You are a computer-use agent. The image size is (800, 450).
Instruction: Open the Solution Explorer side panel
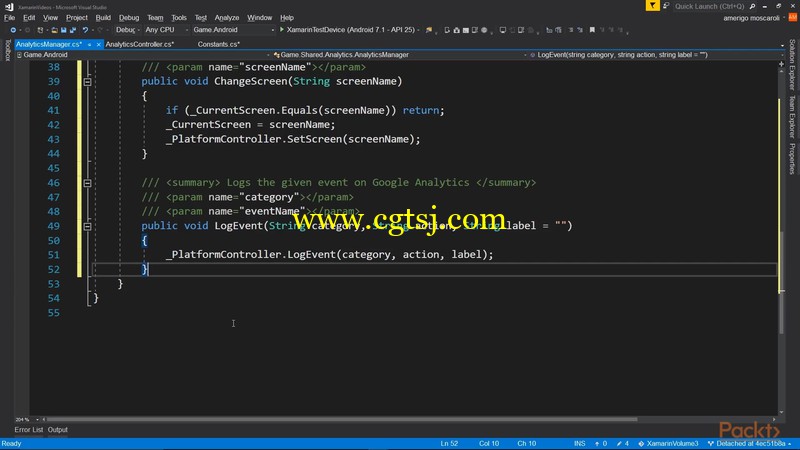click(x=792, y=65)
